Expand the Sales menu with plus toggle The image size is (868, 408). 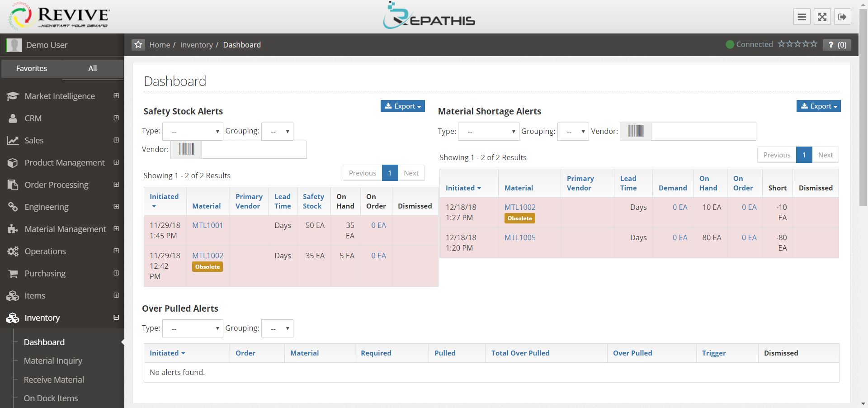point(116,140)
